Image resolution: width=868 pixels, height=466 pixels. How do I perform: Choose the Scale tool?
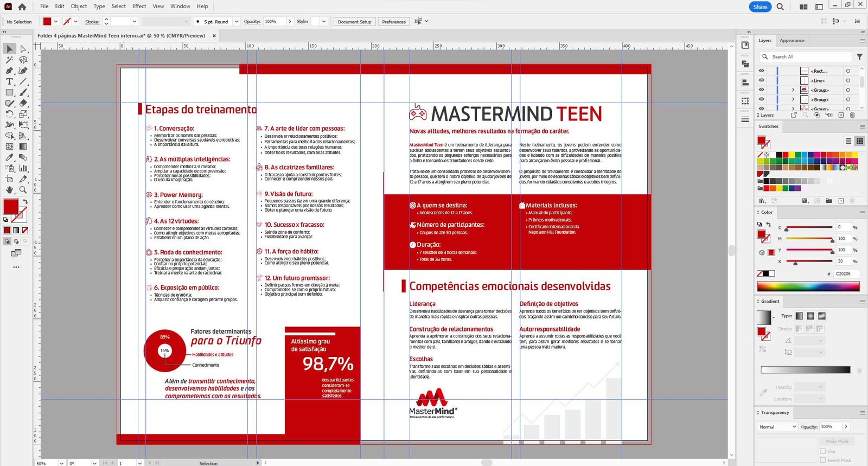click(23, 114)
